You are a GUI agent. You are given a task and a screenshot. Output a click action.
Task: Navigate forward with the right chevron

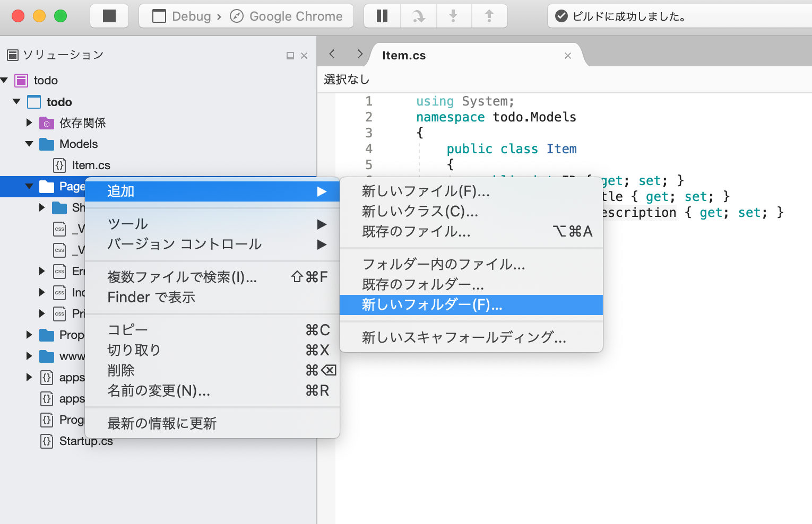click(360, 54)
